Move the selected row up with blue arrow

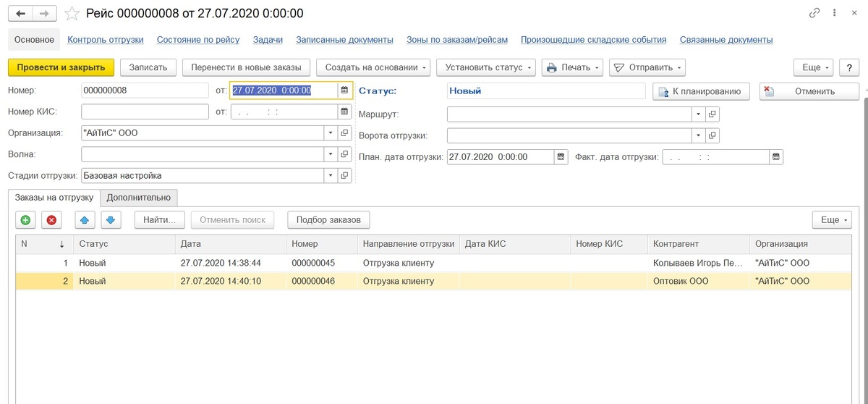83,220
